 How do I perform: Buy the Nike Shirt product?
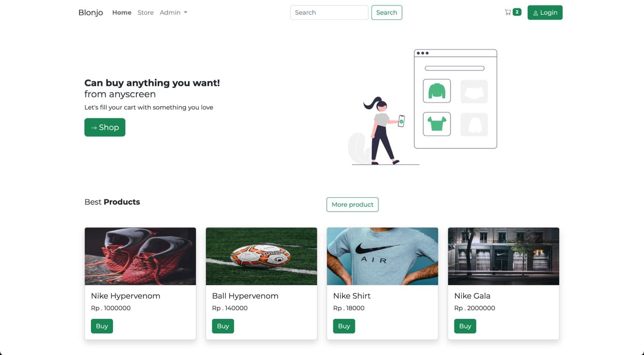click(x=344, y=326)
